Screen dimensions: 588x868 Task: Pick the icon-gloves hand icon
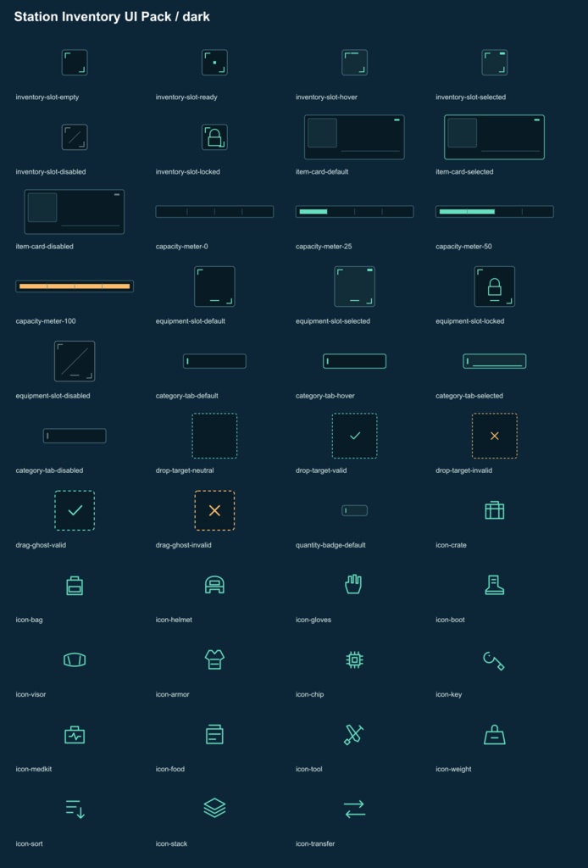[x=354, y=585]
